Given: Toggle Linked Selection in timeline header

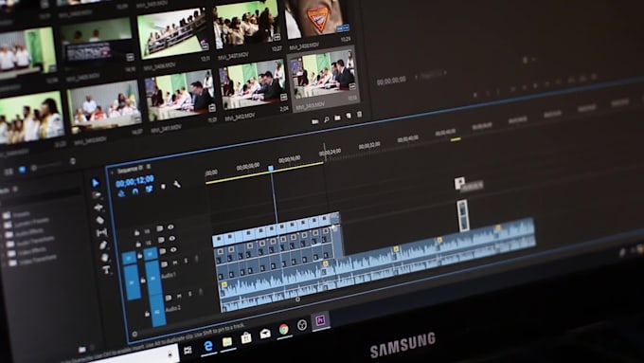Looking at the screenshot, I should point(149,189).
